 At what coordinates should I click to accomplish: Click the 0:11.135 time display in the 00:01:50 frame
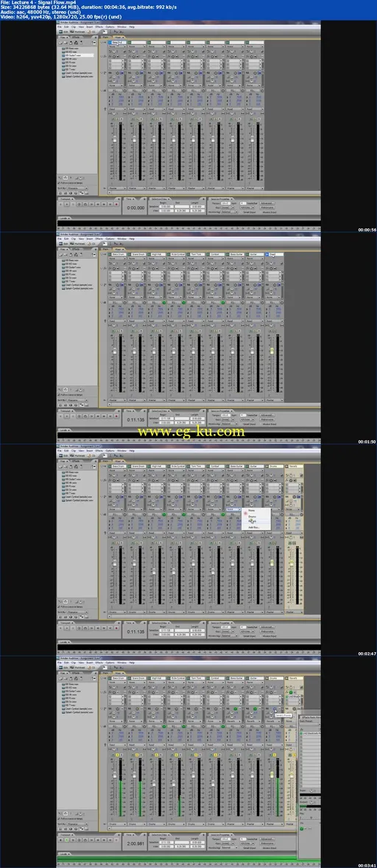tap(136, 419)
